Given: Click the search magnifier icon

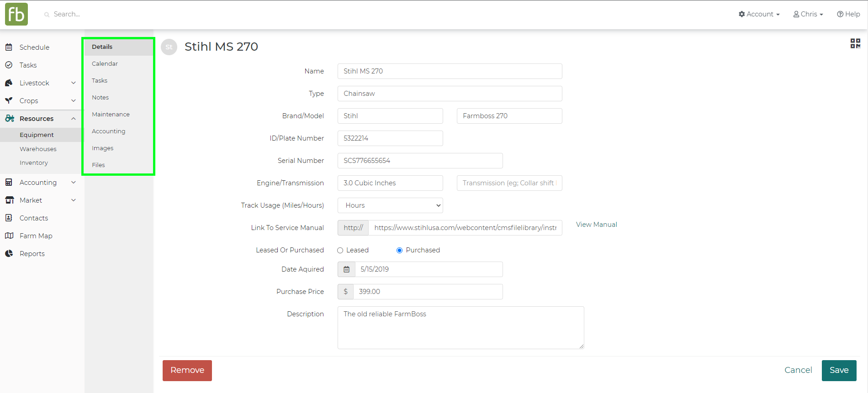Looking at the screenshot, I should [x=47, y=15].
